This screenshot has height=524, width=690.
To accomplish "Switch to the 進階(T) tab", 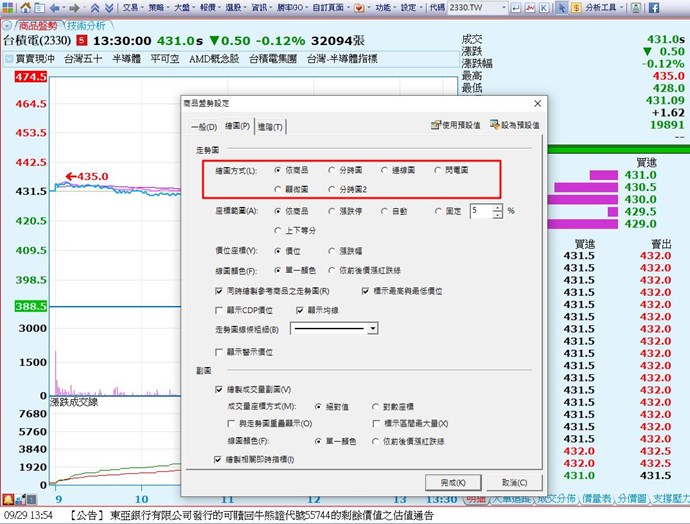I will 272,126.
